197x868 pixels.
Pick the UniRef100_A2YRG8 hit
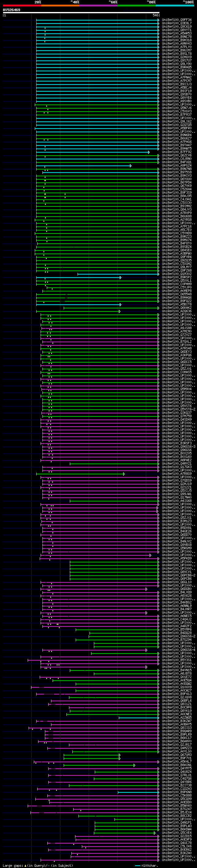point(177,220)
